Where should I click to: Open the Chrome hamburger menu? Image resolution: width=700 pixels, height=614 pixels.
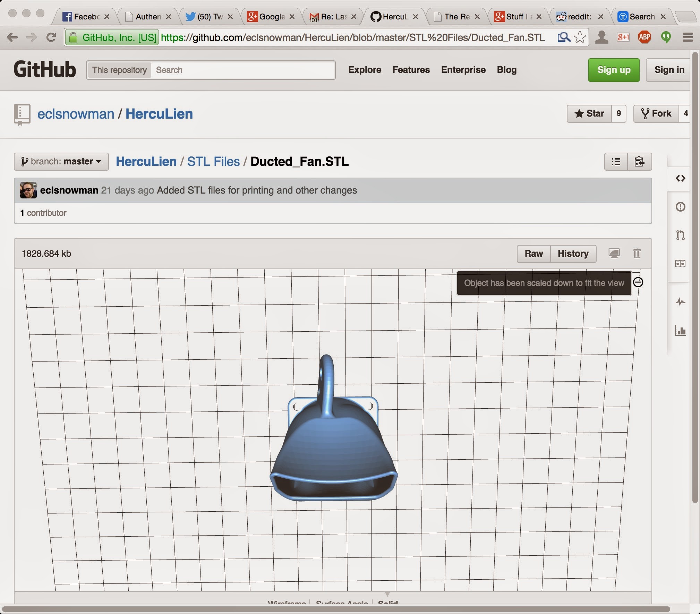pos(688,37)
